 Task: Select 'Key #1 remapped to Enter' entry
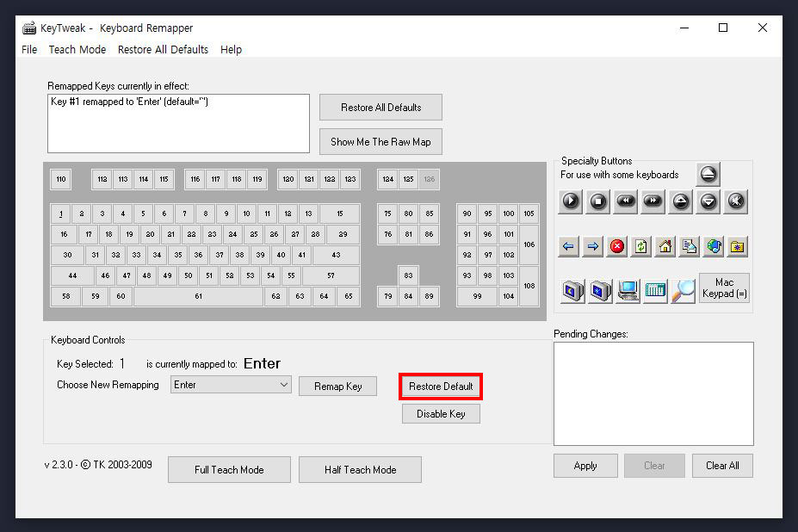(129, 102)
